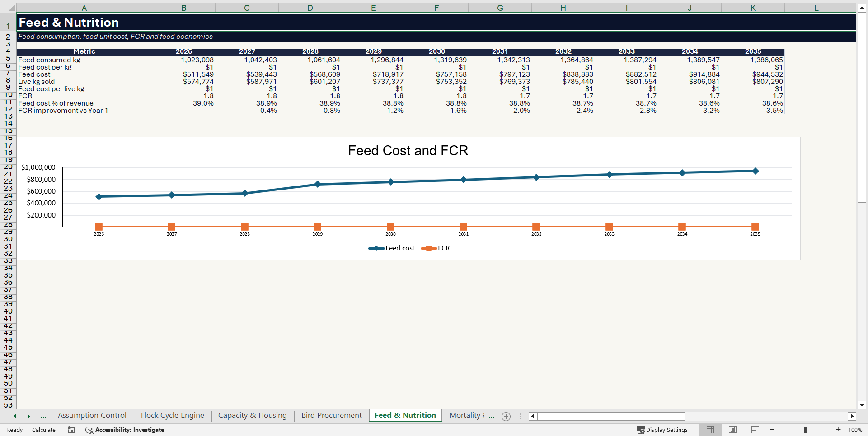Click the horizontal scrollbar thumb
This screenshot has height=436, width=868.
click(x=611, y=416)
